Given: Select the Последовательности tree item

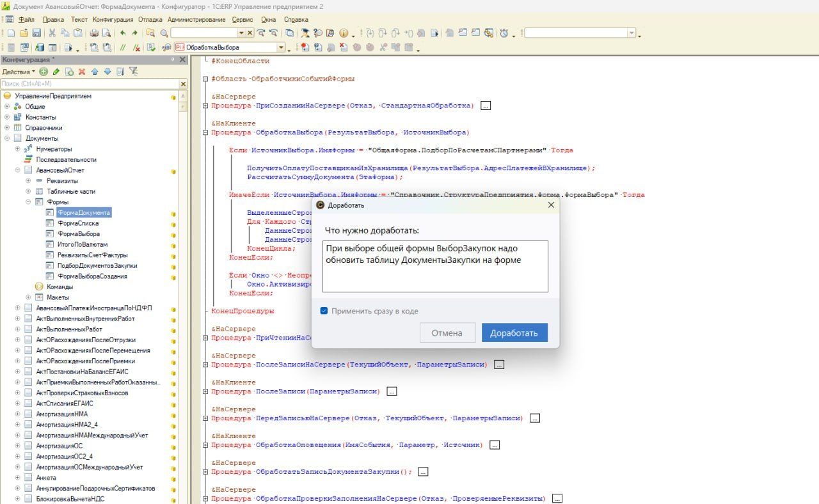Looking at the screenshot, I should (66, 159).
